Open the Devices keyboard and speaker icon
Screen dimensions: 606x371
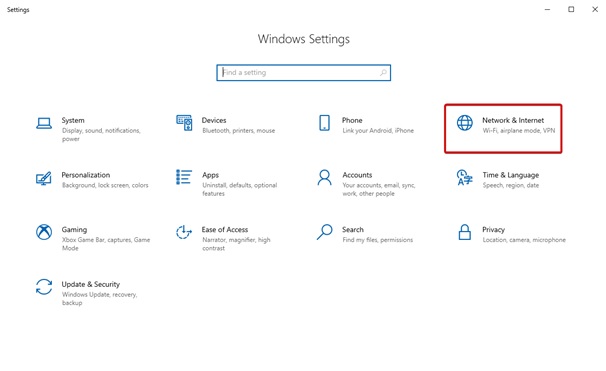tap(184, 123)
